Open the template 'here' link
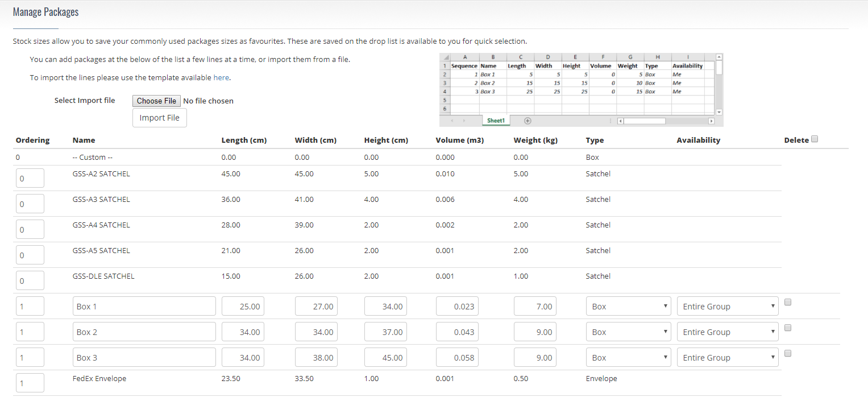Viewport: 868px width, 397px height. point(222,77)
